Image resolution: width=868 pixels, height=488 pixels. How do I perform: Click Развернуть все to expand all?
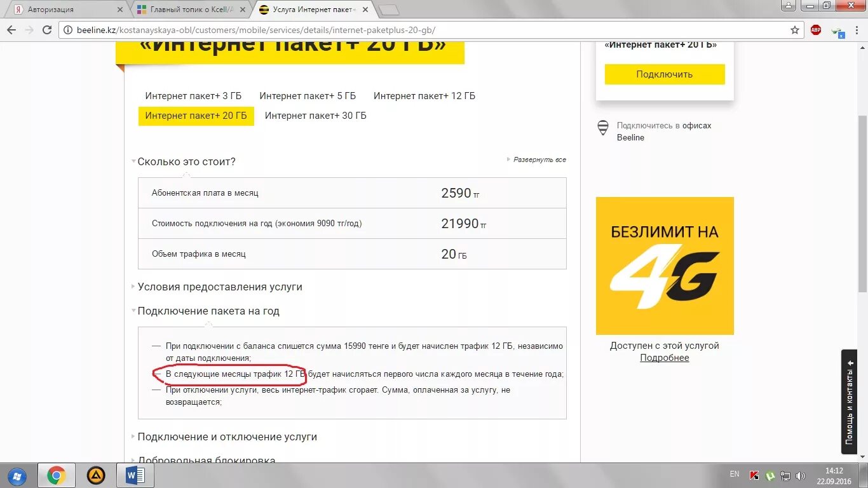tap(539, 159)
